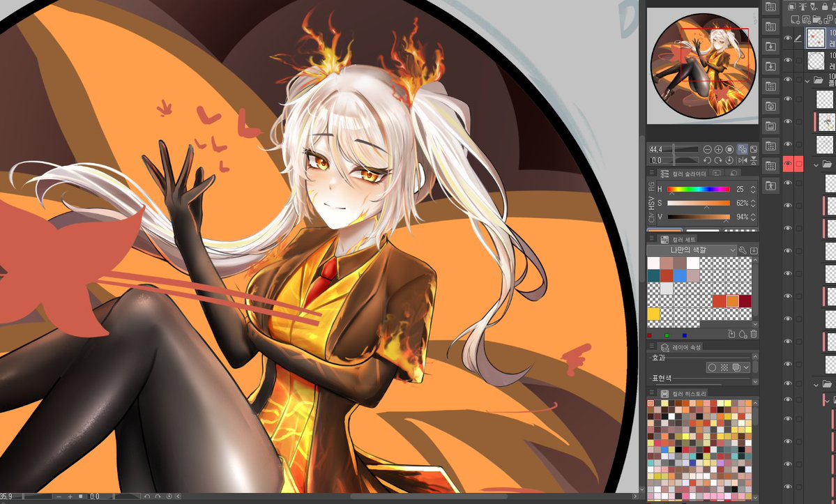The width and height of the screenshot is (836, 504).
Task: Click the Navigator preview thumbnail
Action: click(x=702, y=66)
